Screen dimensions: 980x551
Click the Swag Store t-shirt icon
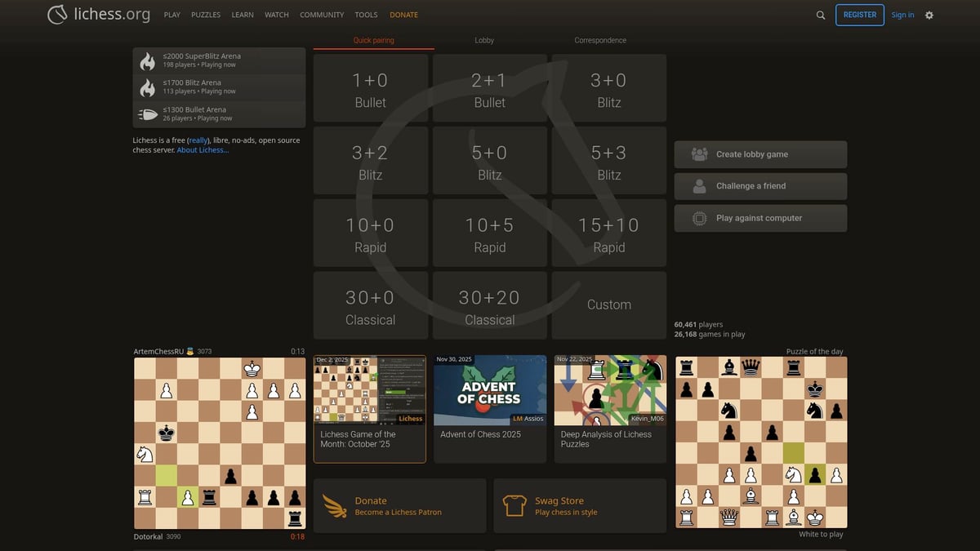[514, 505]
